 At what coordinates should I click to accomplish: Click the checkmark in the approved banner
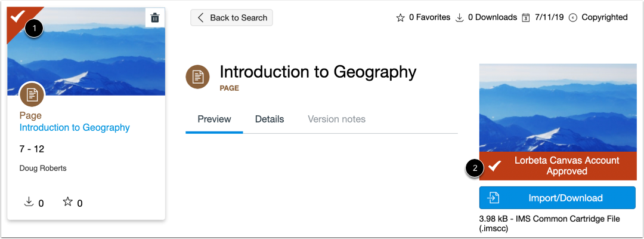tap(494, 166)
